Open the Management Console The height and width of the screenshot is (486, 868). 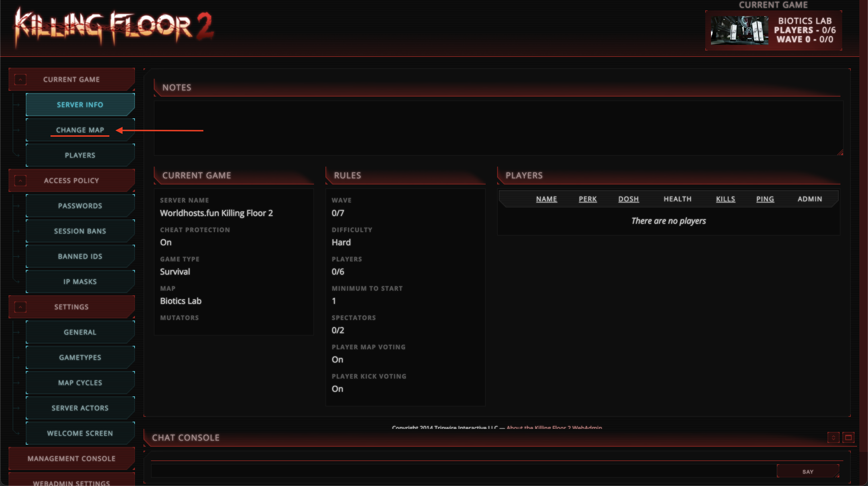click(x=71, y=459)
